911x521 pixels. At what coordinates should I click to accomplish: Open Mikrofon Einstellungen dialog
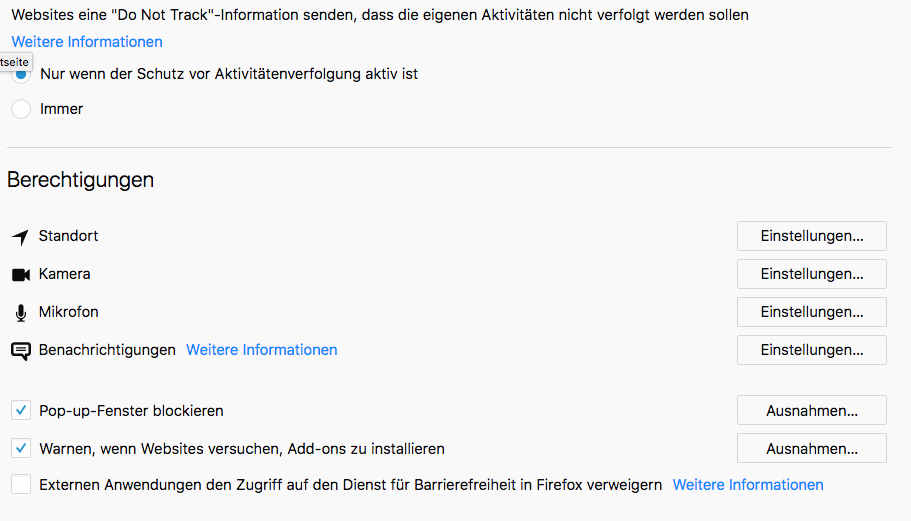point(811,312)
